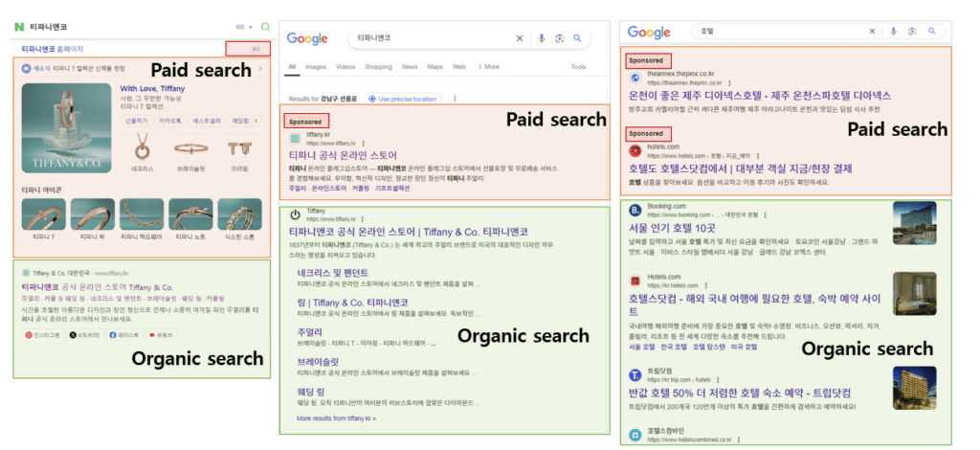
Task: Open the options dots beside kr.trip.com URL
Action: pyautogui.click(x=717, y=379)
